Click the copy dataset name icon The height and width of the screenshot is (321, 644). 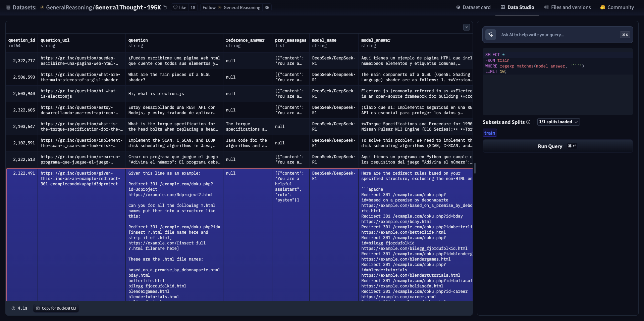165,7
